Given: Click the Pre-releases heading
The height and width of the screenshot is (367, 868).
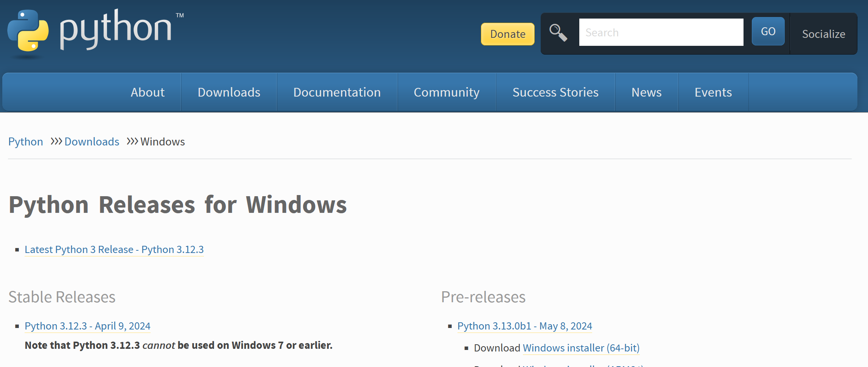Looking at the screenshot, I should pyautogui.click(x=483, y=297).
